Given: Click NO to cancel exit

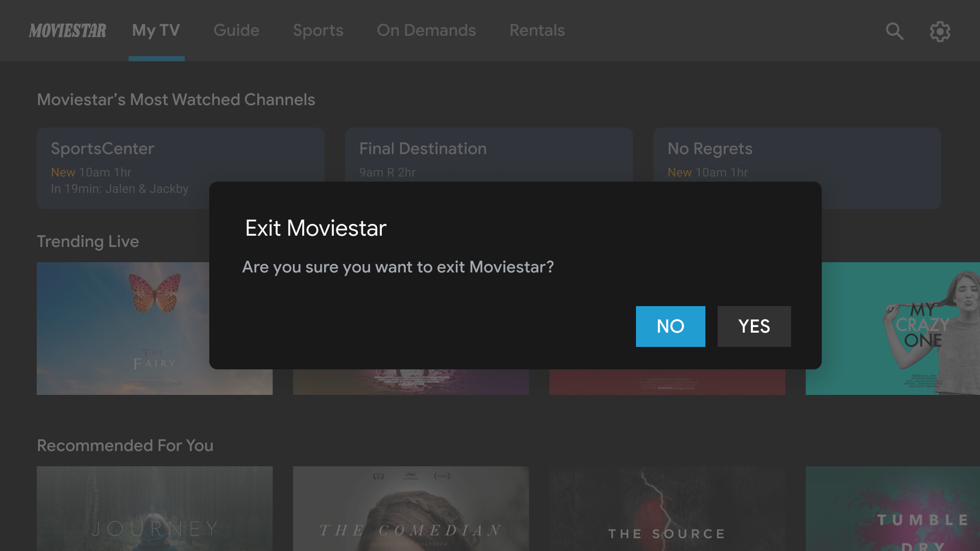Looking at the screenshot, I should pos(670,327).
